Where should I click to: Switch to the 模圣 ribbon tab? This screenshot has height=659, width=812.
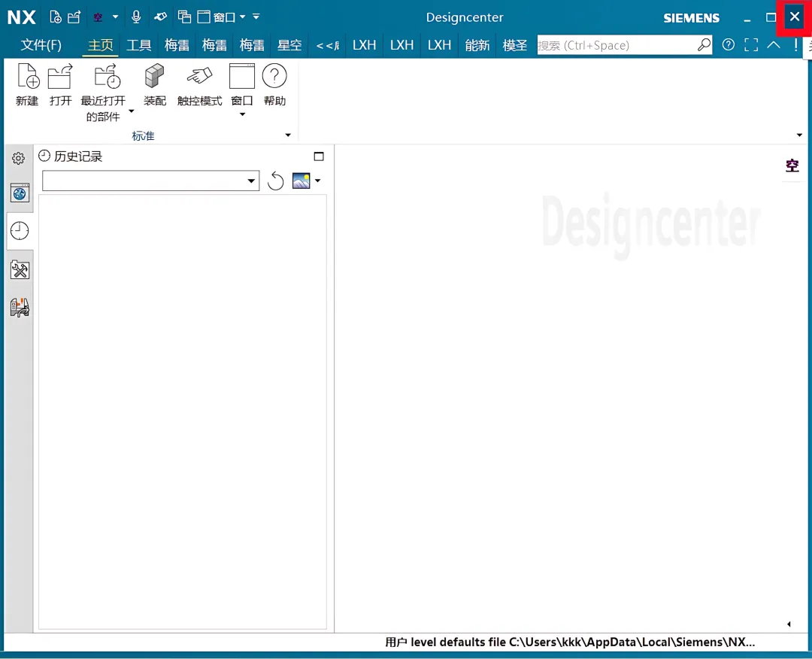pos(515,45)
